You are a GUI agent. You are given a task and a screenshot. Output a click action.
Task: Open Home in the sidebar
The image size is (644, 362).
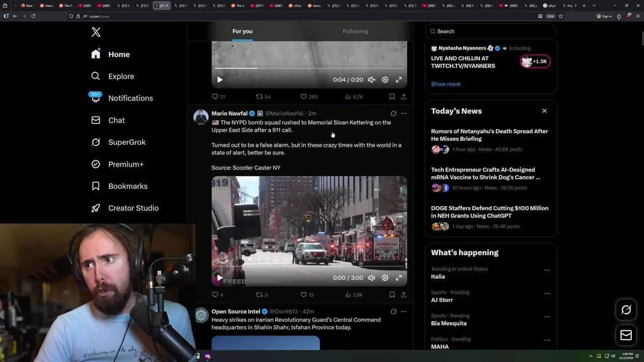pos(110,54)
